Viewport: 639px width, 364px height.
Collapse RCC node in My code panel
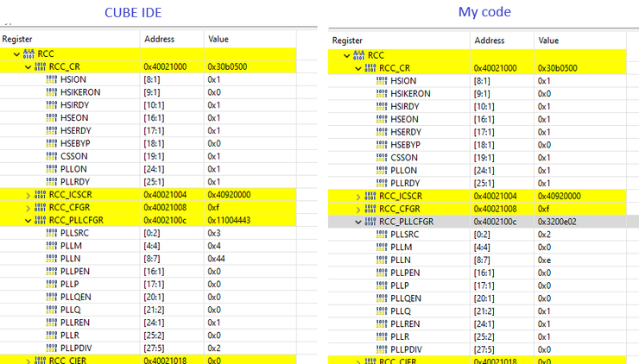347,56
